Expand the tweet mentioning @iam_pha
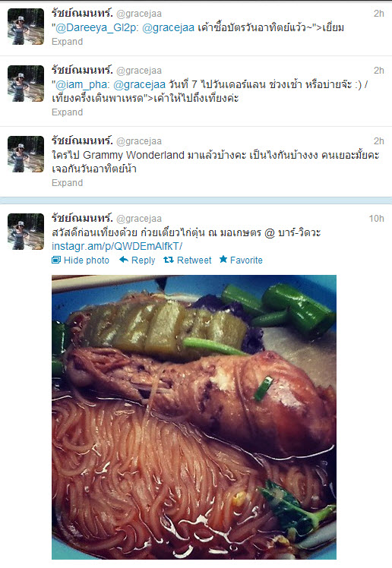Screen dimensions: 392x568 tap(67, 112)
